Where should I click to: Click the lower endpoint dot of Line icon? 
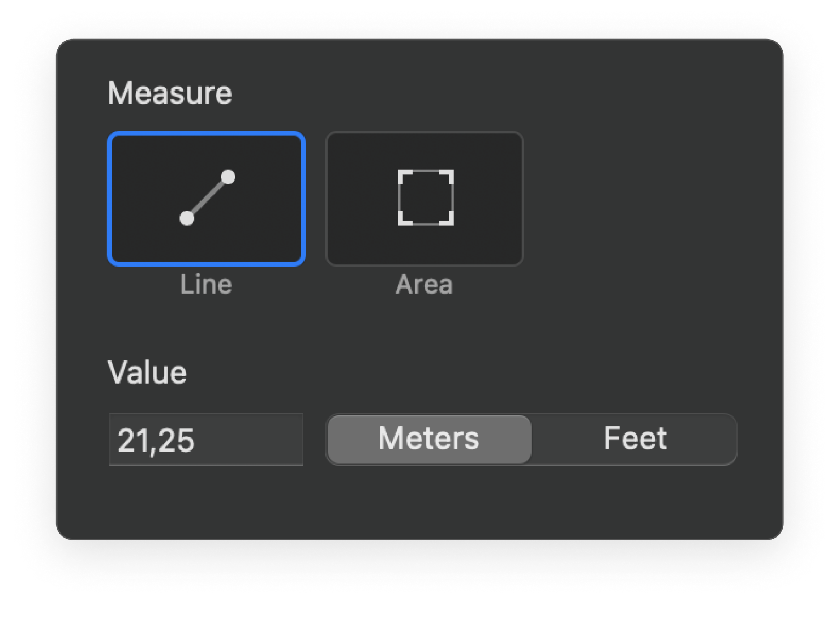pyautogui.click(x=187, y=218)
